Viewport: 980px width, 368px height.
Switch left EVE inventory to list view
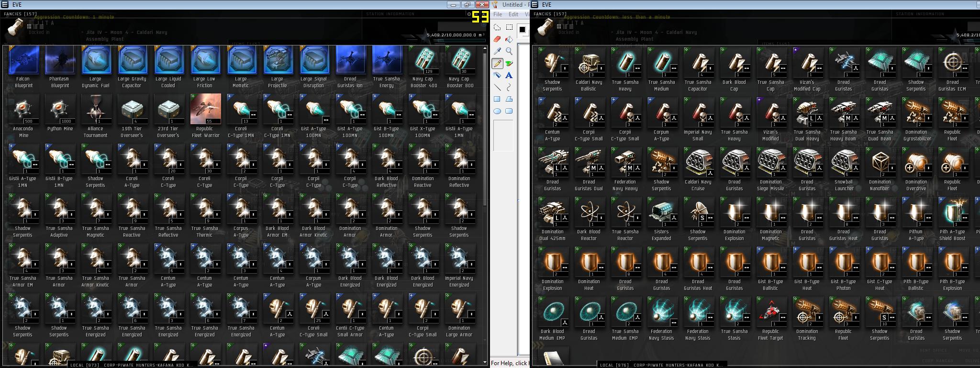(42, 27)
